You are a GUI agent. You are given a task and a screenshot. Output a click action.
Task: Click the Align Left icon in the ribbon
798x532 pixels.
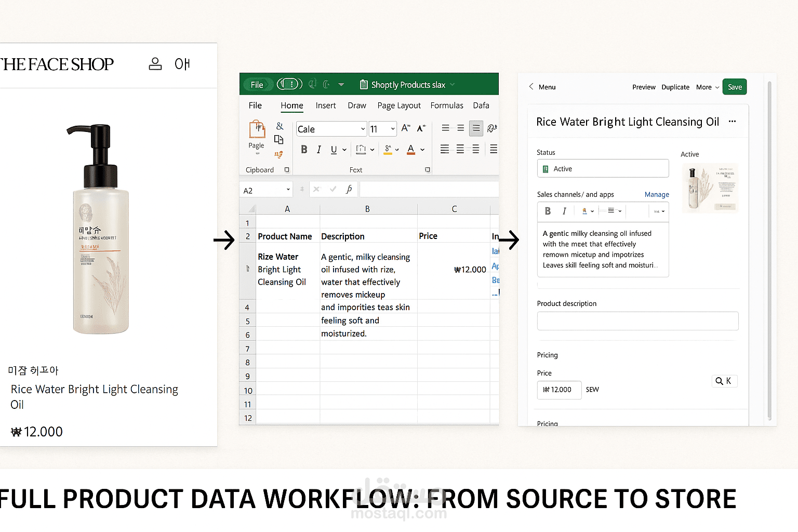445,150
